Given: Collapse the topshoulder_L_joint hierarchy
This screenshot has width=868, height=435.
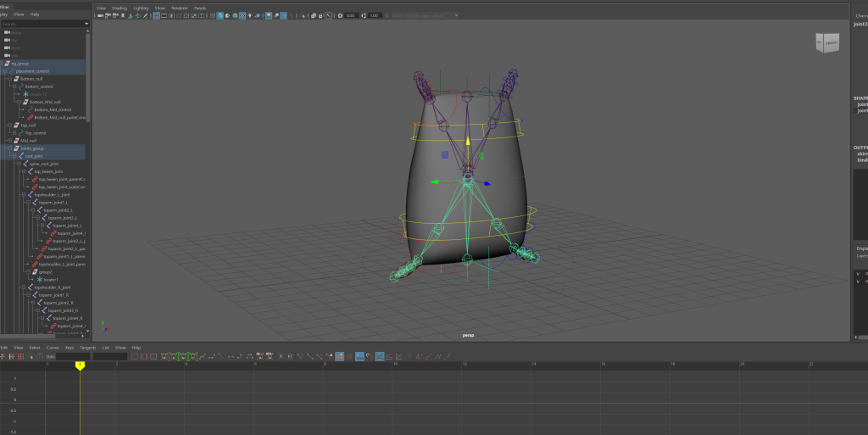Looking at the screenshot, I should (25, 195).
